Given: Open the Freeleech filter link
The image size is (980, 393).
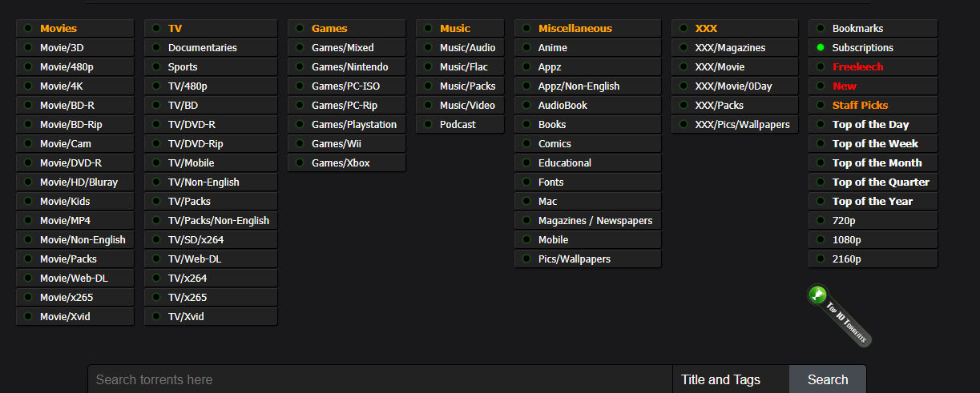Looking at the screenshot, I should point(857,67).
